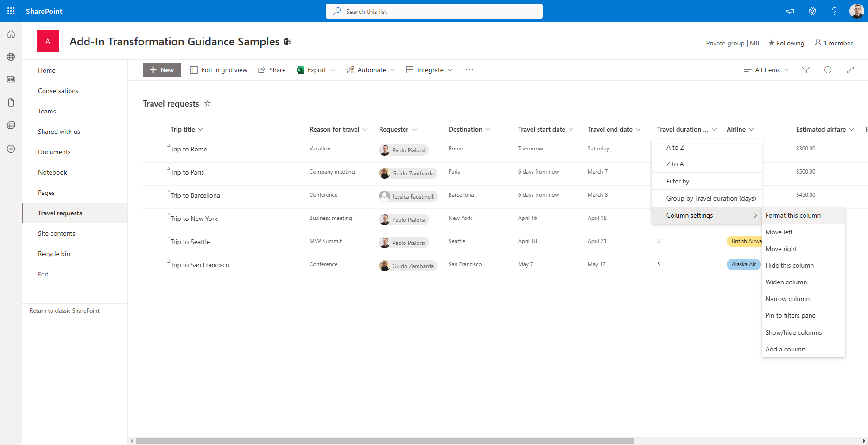Open the All Items view dropdown

[766, 69]
